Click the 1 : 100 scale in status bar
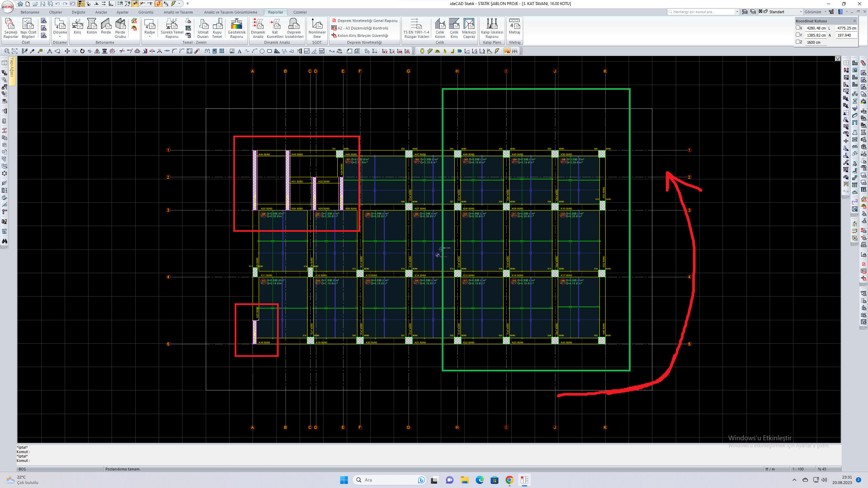The image size is (868, 488). pos(798,469)
